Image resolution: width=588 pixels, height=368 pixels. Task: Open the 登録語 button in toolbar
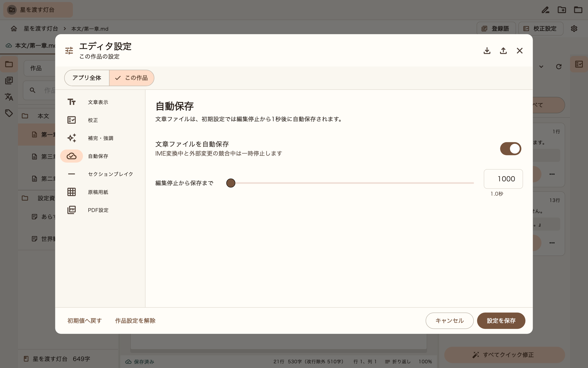pyautogui.click(x=496, y=28)
